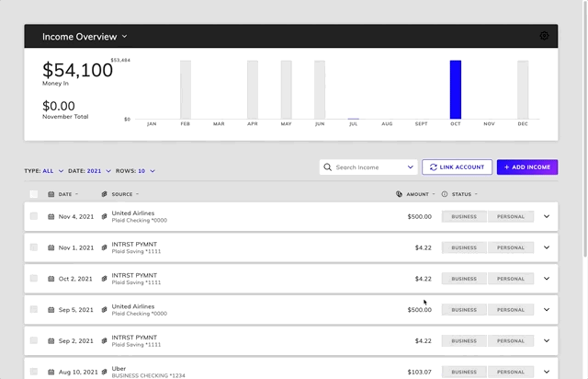Screen dimensions: 588x379
Task: Mark Nov 4 United Airlines as Personal
Action: [x=511, y=217]
